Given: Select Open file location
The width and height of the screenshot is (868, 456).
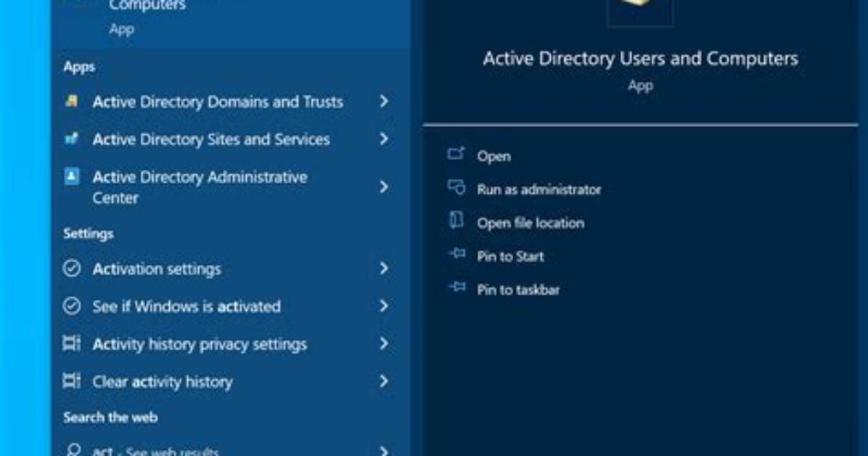Looking at the screenshot, I should point(531,223).
